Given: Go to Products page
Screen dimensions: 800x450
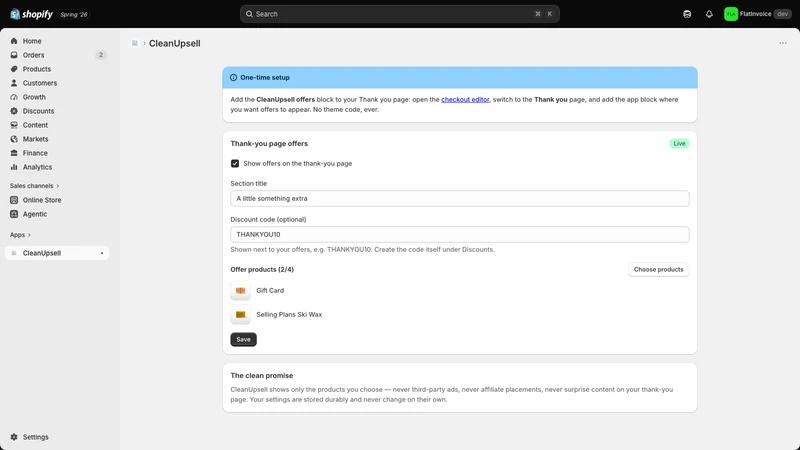Looking at the screenshot, I should (x=57, y=69).
